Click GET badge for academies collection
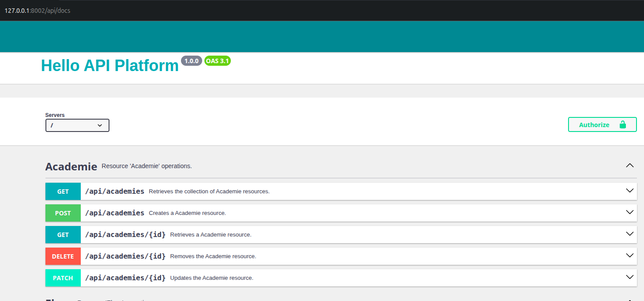This screenshot has width=644, height=301. point(63,192)
